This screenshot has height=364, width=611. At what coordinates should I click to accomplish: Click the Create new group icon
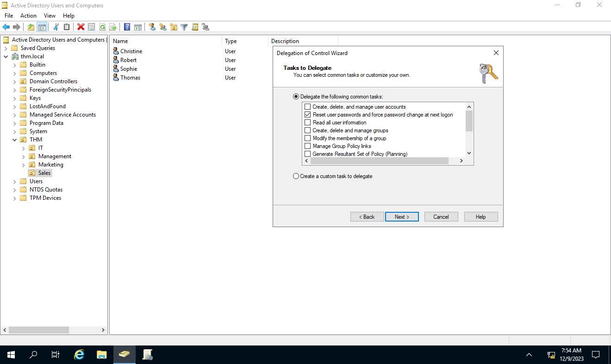pyautogui.click(x=163, y=27)
